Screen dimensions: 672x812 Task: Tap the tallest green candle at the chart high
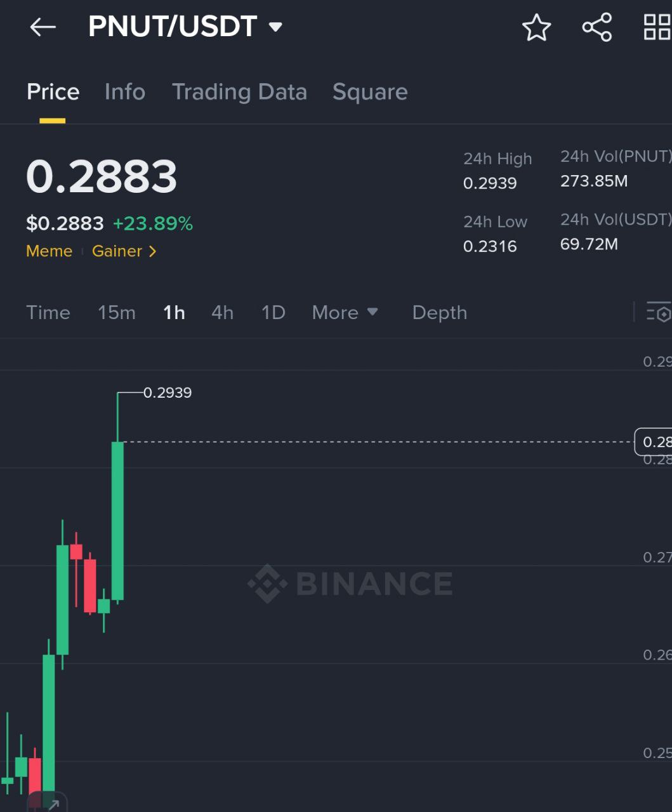(x=117, y=520)
